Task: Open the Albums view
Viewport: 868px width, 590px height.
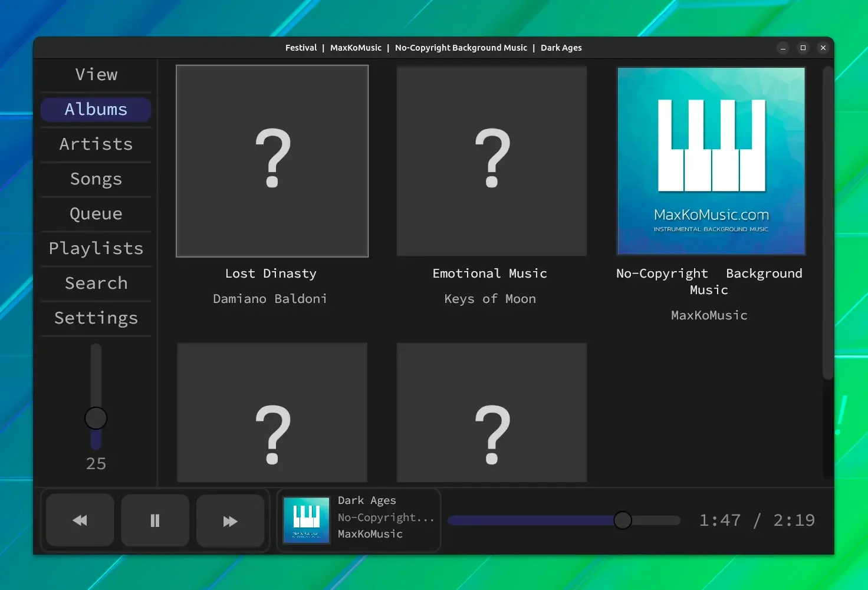Action: [x=96, y=110]
